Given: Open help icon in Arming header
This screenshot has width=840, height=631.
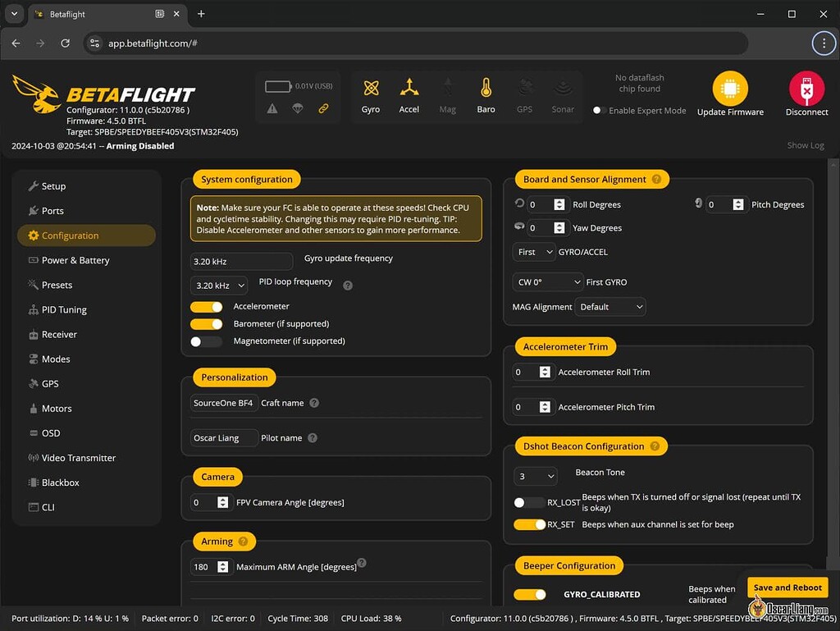Looking at the screenshot, I should (243, 542).
